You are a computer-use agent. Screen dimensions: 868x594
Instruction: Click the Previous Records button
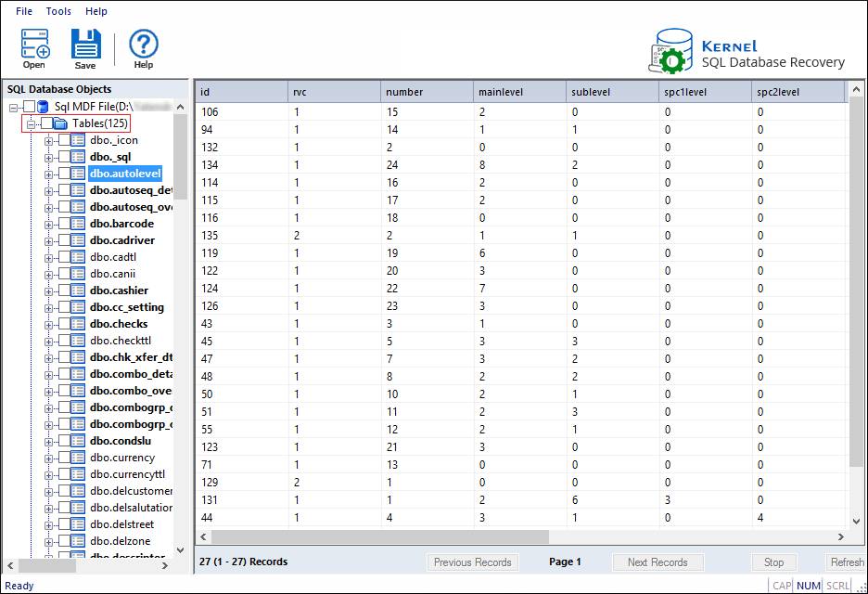click(x=473, y=562)
